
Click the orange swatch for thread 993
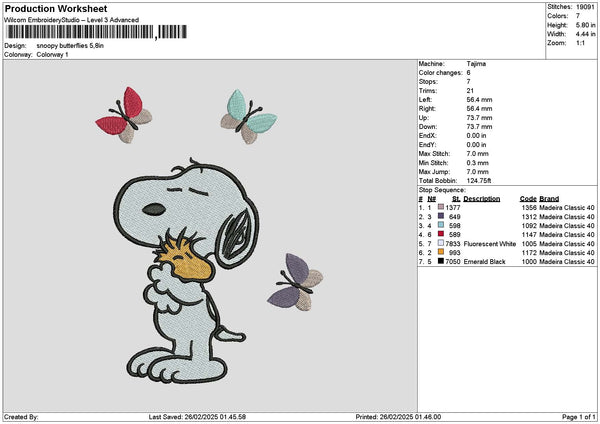tap(441, 252)
